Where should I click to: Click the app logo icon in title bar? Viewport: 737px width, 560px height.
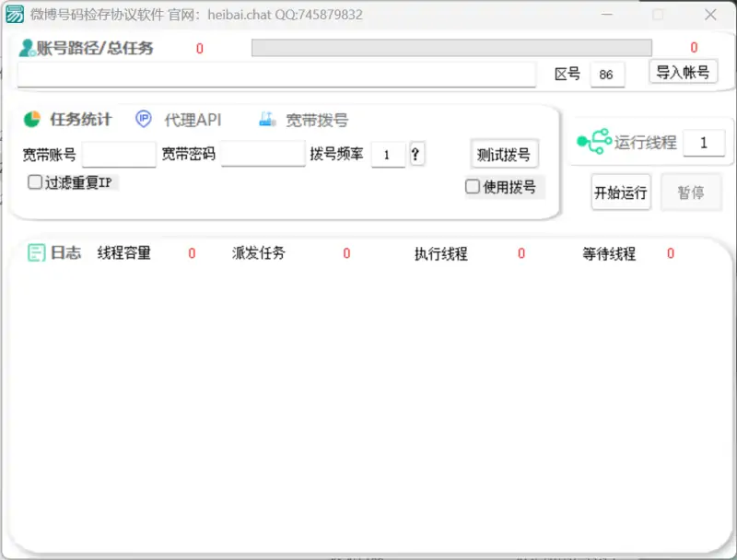tap(16, 15)
